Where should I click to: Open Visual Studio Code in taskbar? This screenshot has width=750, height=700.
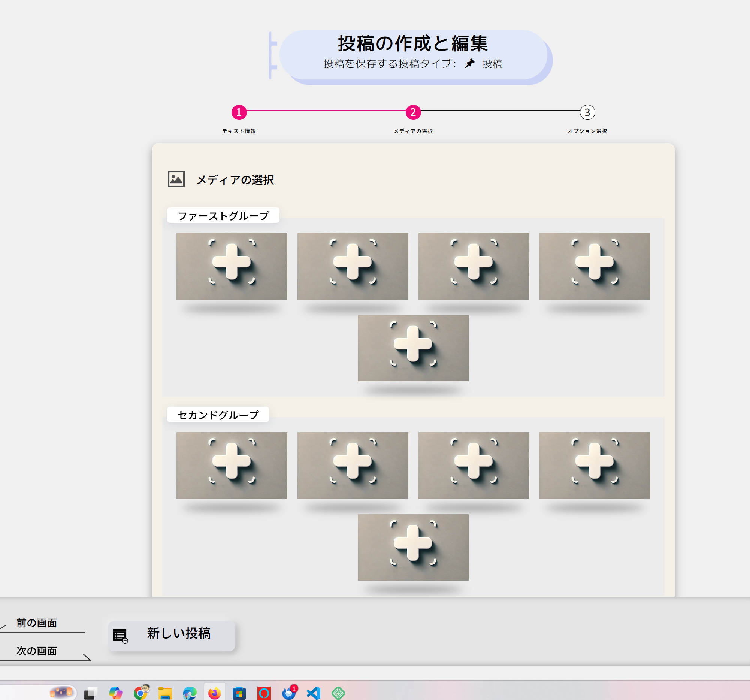click(x=314, y=693)
